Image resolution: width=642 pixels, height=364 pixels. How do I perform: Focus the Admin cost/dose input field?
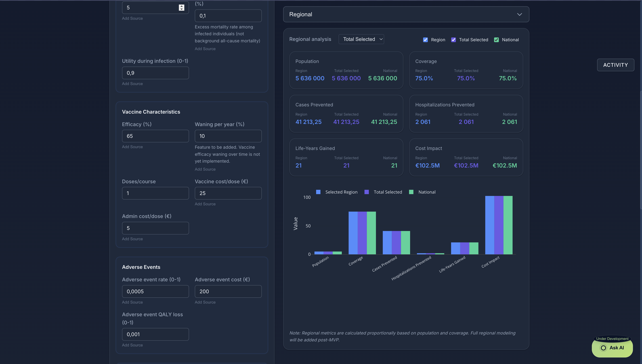click(x=155, y=228)
